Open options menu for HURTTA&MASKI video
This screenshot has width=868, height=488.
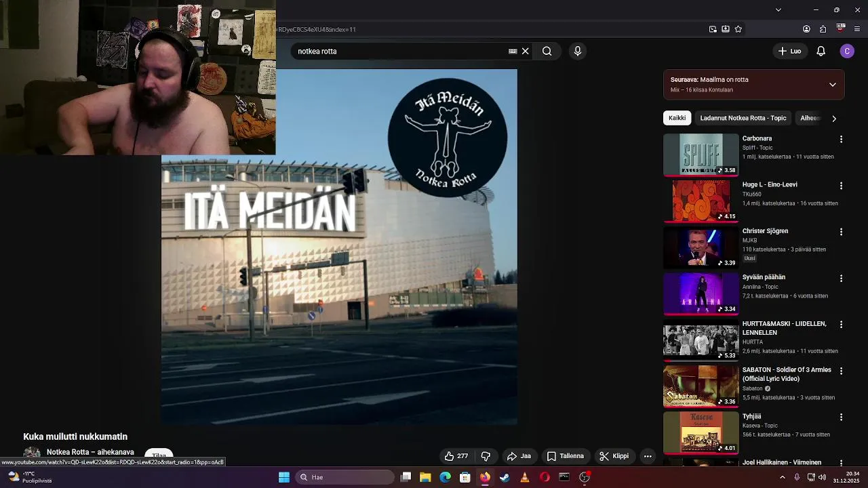(x=841, y=325)
